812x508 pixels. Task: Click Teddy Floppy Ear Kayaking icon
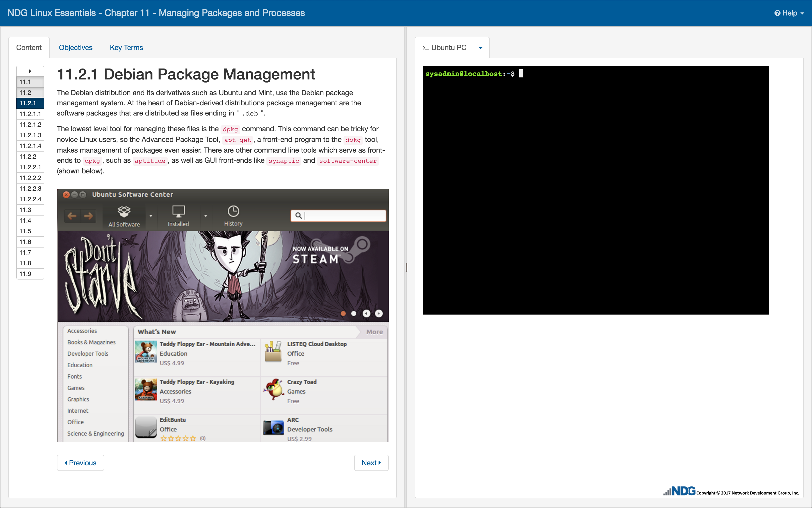[146, 390]
